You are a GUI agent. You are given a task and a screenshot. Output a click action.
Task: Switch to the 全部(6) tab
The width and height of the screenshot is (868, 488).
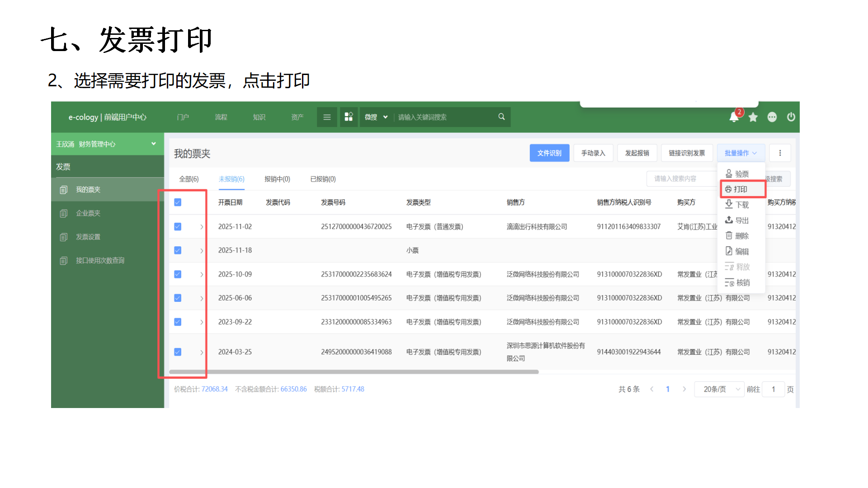coord(189,179)
